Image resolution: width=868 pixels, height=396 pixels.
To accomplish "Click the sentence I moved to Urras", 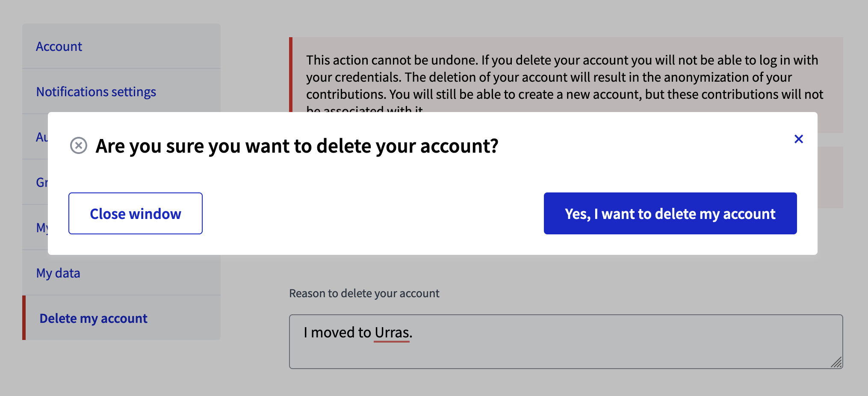I will pyautogui.click(x=358, y=332).
